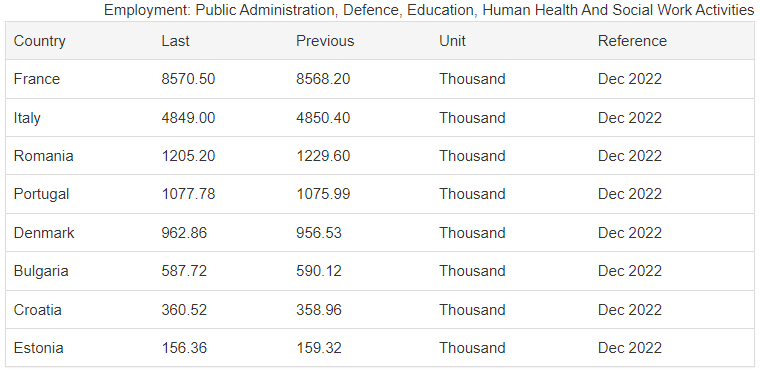Click Croatia's Thousand unit cell

point(472,309)
